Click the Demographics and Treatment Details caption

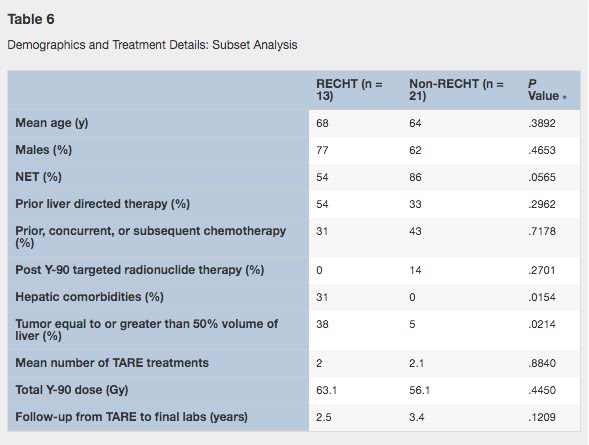pos(153,45)
